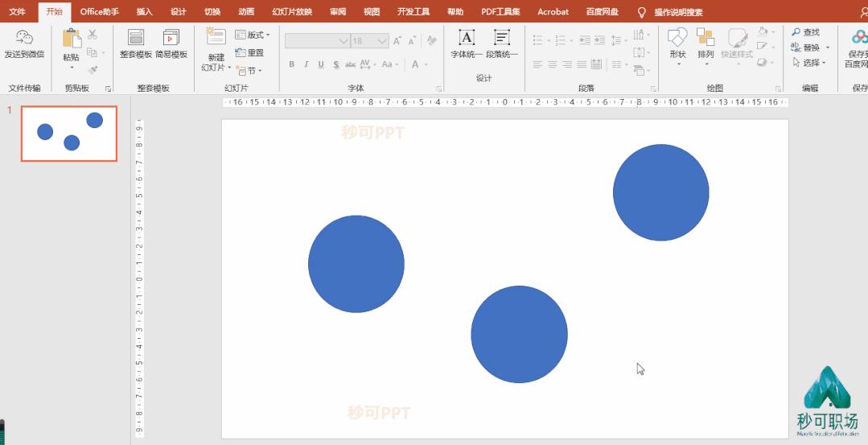
Task: Click the New Slide icon
Action: (x=216, y=37)
